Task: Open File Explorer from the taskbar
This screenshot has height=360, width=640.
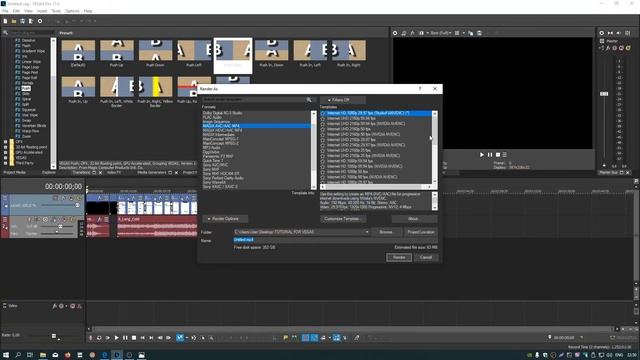Action: pyautogui.click(x=43, y=355)
